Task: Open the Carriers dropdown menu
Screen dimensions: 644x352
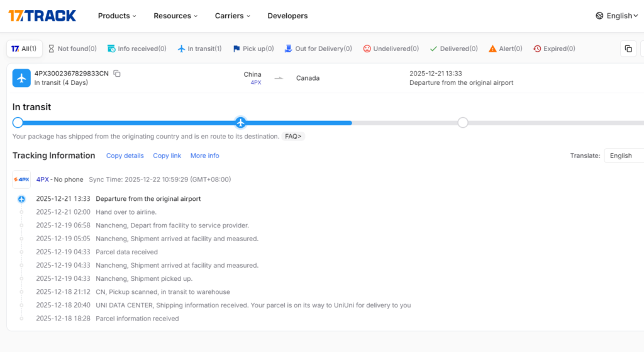Action: tap(233, 16)
